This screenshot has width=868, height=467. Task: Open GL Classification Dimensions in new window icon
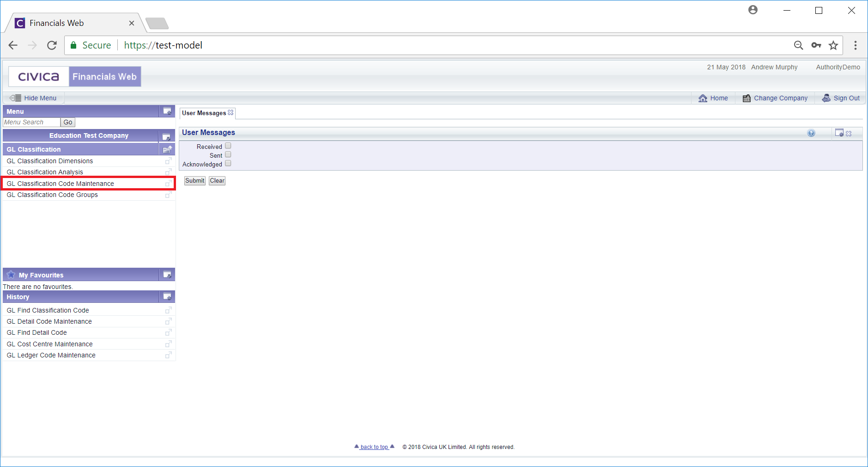point(169,161)
